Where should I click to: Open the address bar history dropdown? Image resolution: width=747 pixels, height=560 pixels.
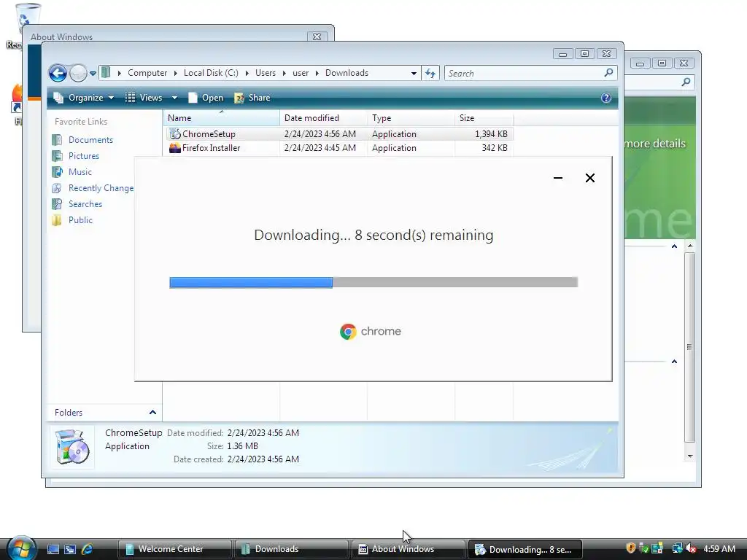[x=414, y=74]
